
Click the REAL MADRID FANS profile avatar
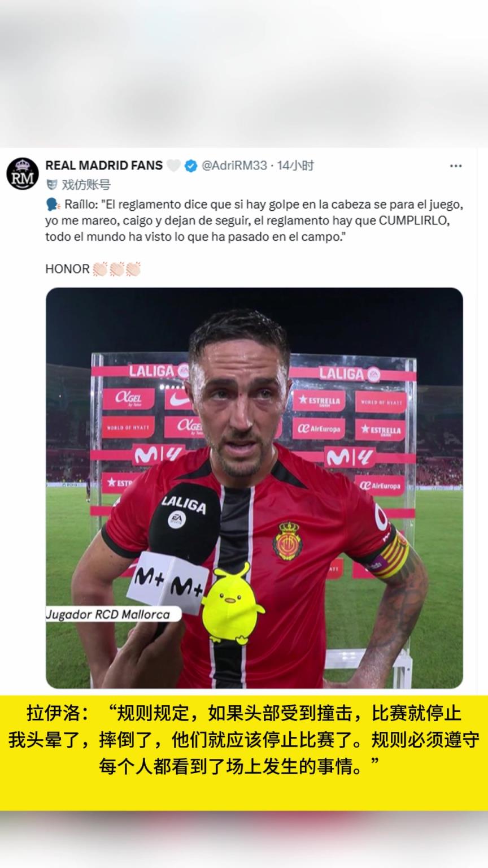point(23,173)
